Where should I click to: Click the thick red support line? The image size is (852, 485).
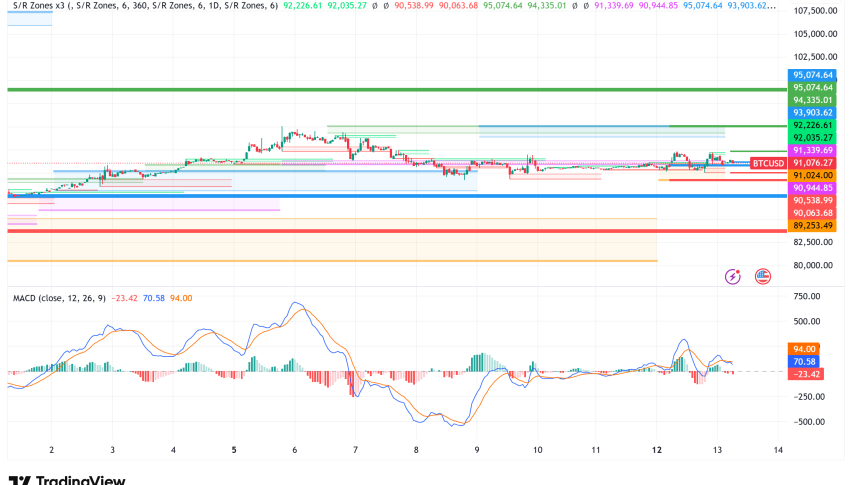click(x=400, y=231)
